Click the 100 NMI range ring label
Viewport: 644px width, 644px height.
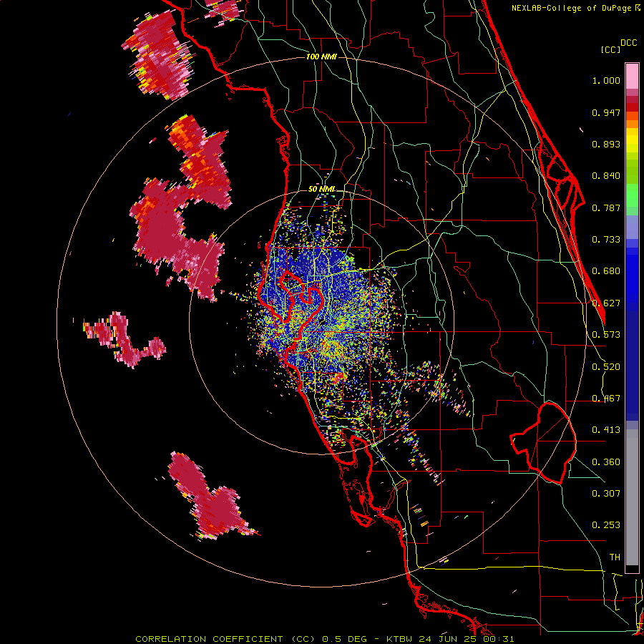click(321, 57)
